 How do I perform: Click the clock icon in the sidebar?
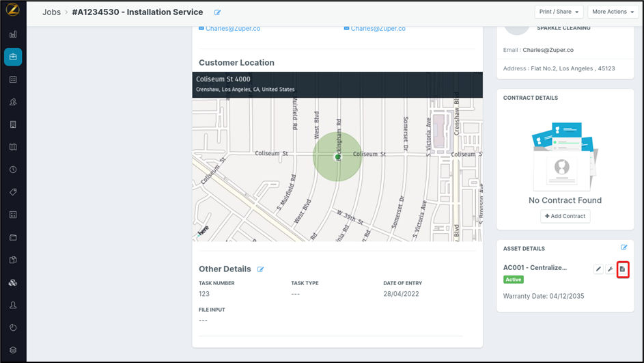tap(13, 170)
